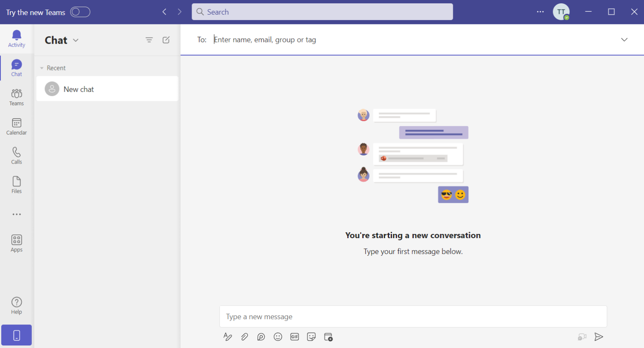Viewport: 644px width, 348px height.
Task: Open the TT profile avatar menu
Action: point(561,12)
